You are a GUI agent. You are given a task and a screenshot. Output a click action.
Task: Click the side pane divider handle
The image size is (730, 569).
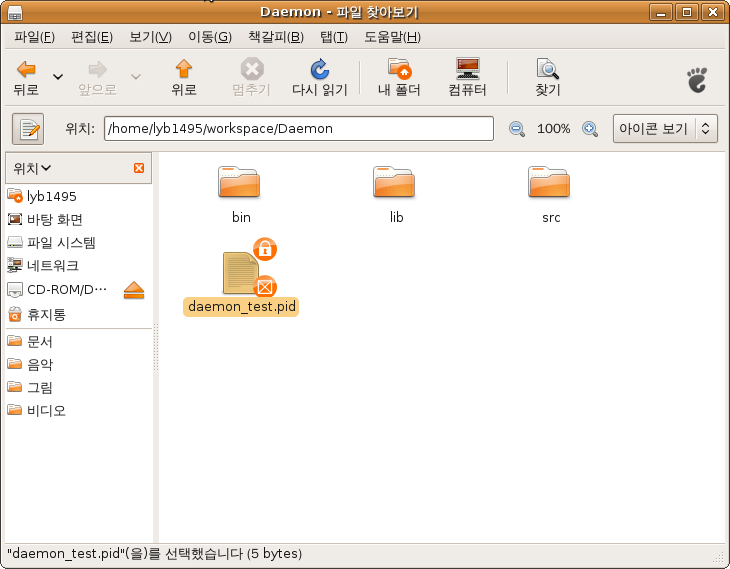[x=156, y=347]
